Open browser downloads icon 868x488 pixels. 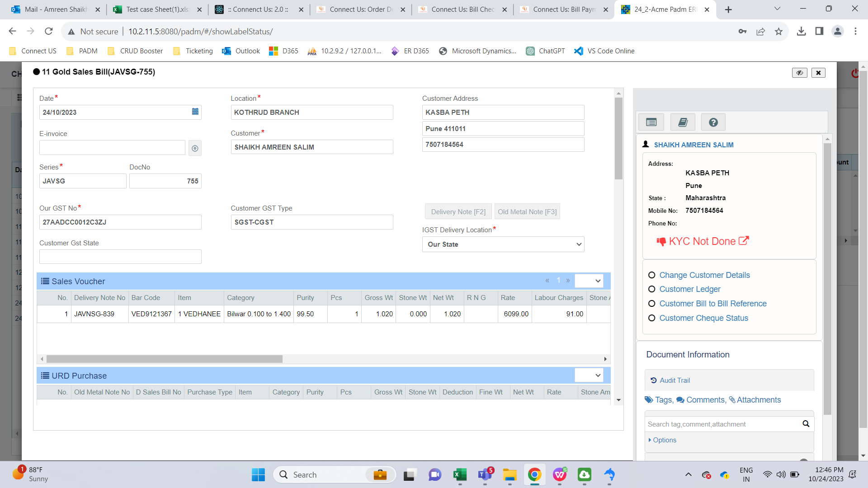(x=801, y=31)
